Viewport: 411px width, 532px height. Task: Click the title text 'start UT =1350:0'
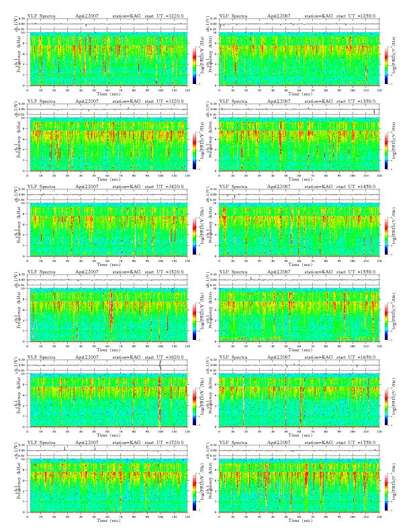[x=356, y=101]
